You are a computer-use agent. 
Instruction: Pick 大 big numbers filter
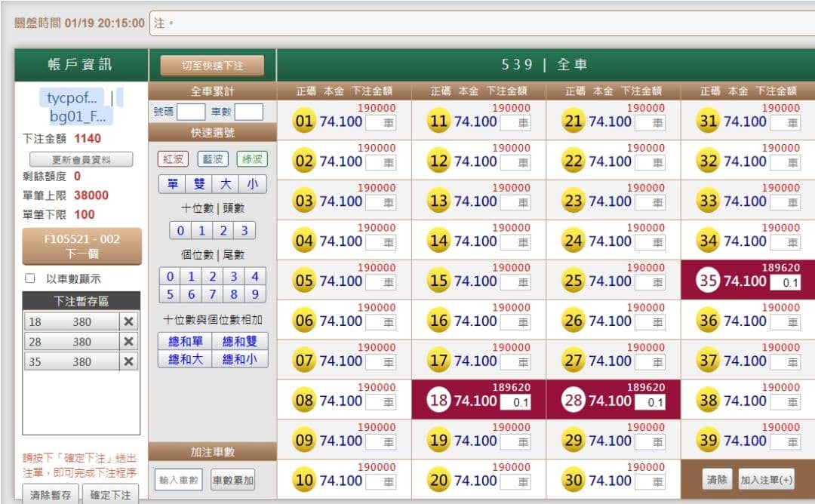226,184
